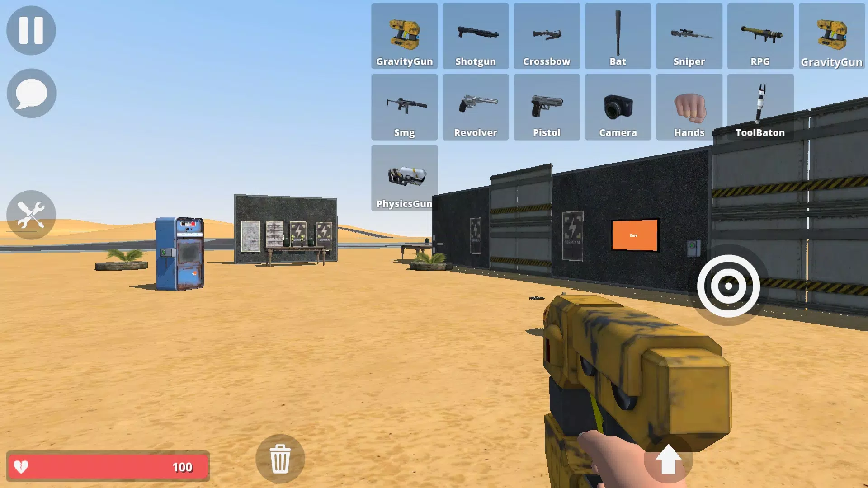Click the targeting reticle icon
The width and height of the screenshot is (868, 488).
point(728,286)
